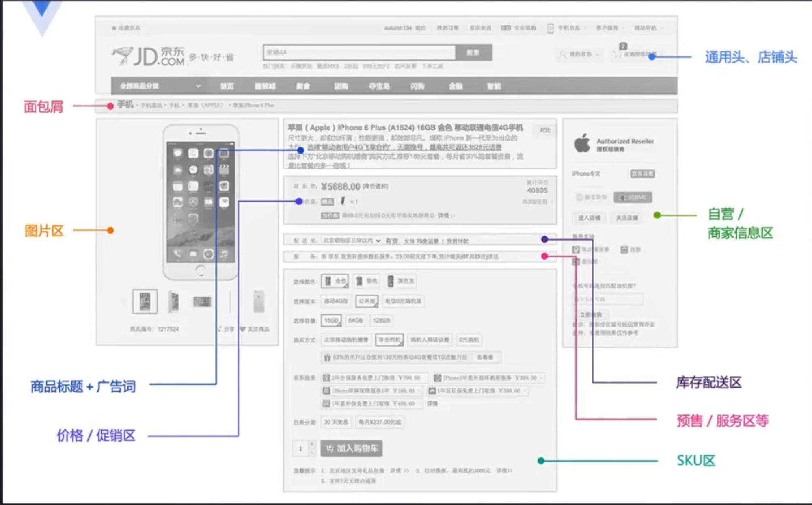The height and width of the screenshot is (505, 812).
Task: Click the 退出 logout link
Action: pyautogui.click(x=421, y=28)
